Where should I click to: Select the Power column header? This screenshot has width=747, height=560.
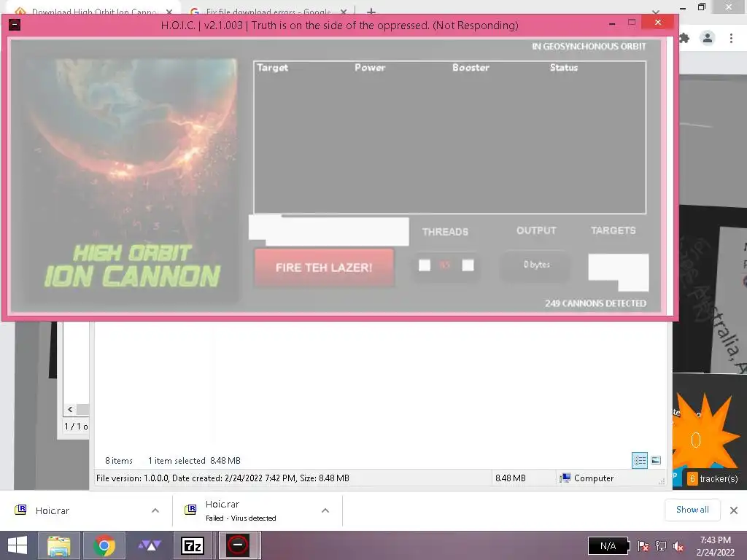(x=370, y=68)
